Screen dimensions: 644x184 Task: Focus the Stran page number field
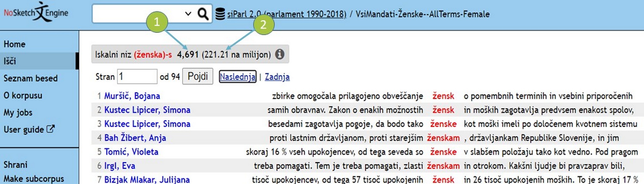(137, 76)
